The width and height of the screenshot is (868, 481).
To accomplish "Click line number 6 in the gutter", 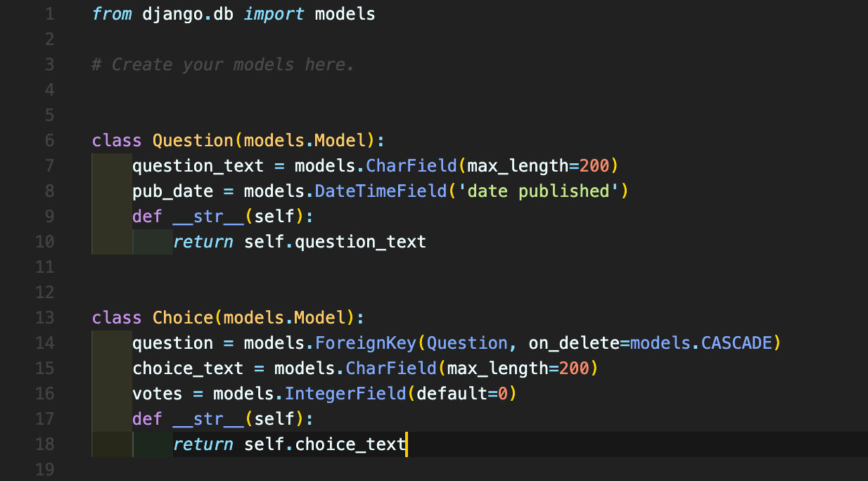I will [x=49, y=141].
